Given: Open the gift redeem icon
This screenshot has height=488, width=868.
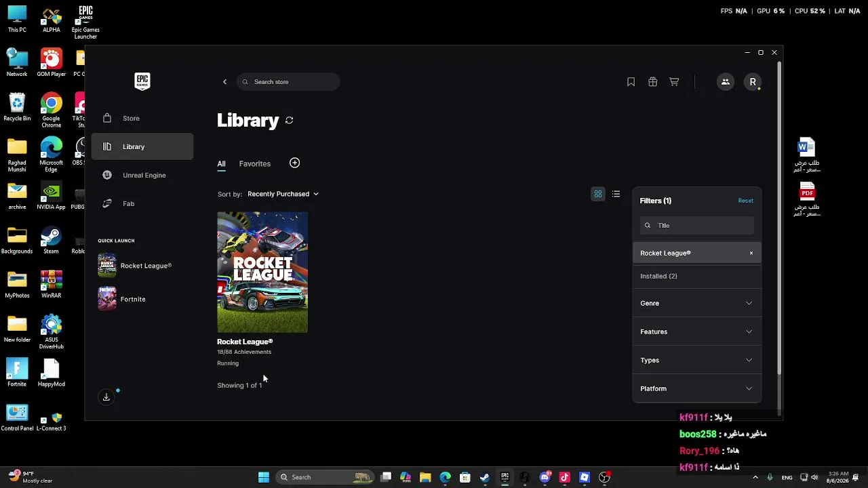Looking at the screenshot, I should pos(652,82).
